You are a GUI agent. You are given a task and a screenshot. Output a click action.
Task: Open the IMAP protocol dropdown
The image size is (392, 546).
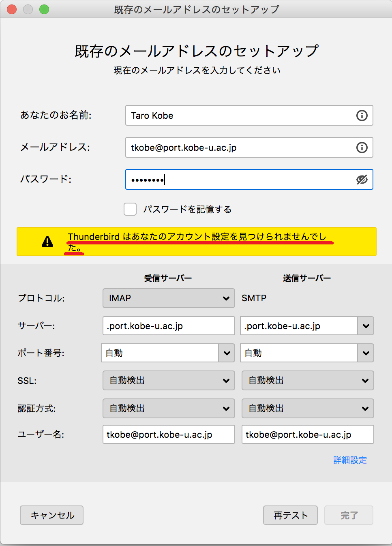click(x=169, y=298)
